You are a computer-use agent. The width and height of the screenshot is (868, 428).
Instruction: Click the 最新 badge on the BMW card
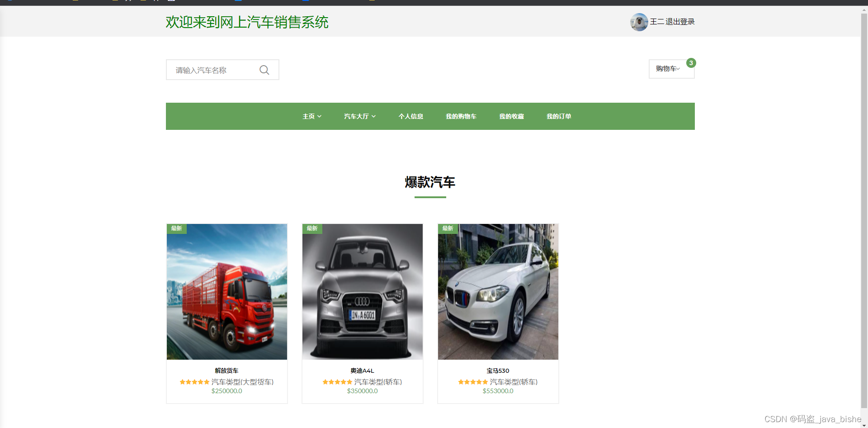pos(448,228)
